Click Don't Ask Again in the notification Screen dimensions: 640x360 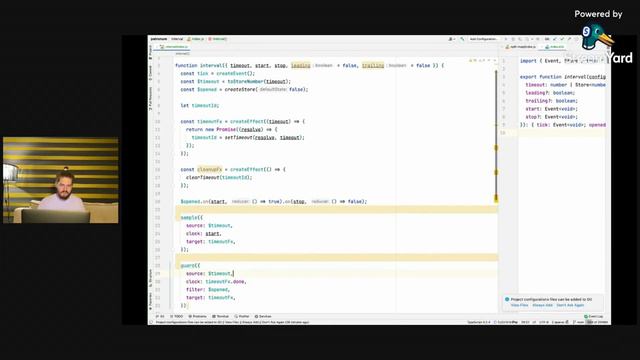570,305
